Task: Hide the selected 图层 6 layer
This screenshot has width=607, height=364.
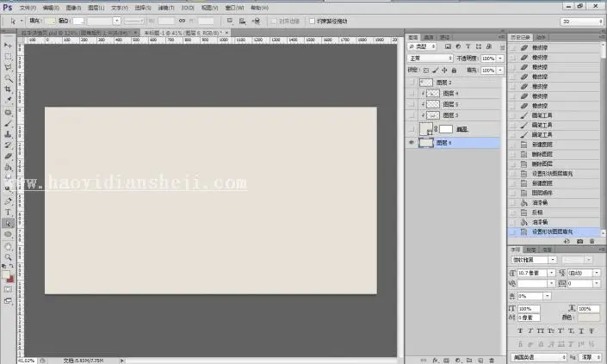Action: tap(412, 142)
